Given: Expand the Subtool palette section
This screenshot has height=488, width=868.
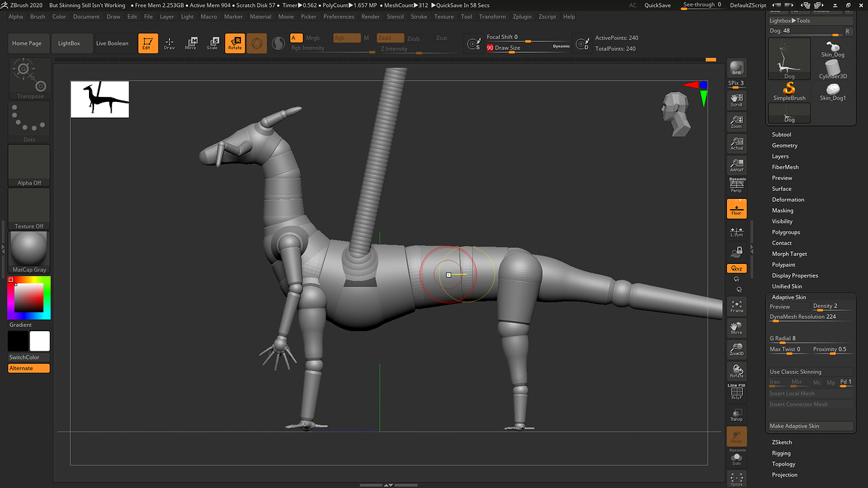Looking at the screenshot, I should point(781,134).
